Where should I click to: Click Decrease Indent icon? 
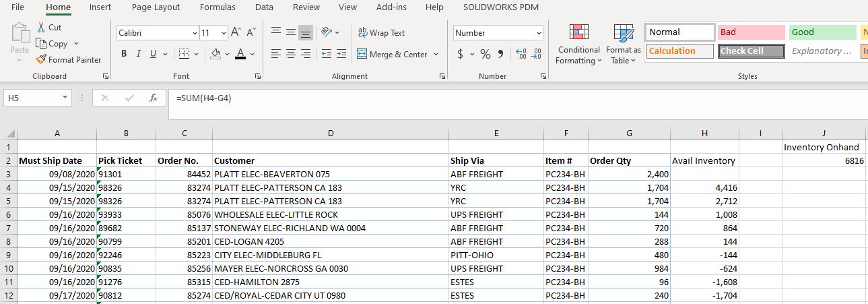point(327,54)
